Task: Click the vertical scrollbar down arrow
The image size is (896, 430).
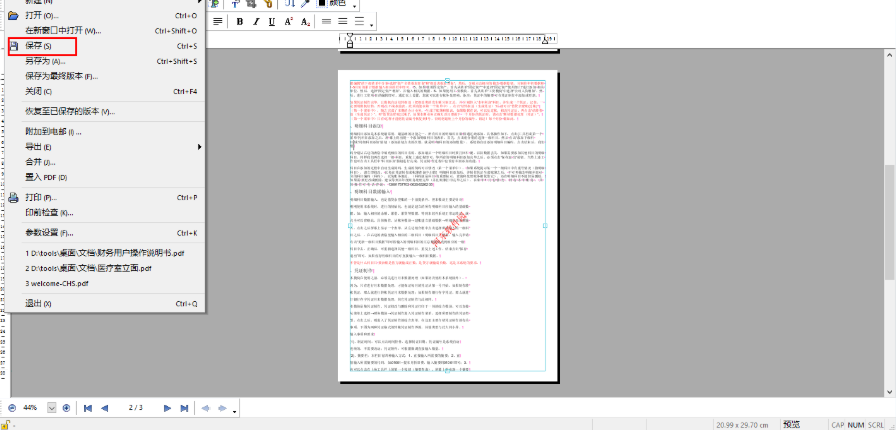Action: (890, 391)
